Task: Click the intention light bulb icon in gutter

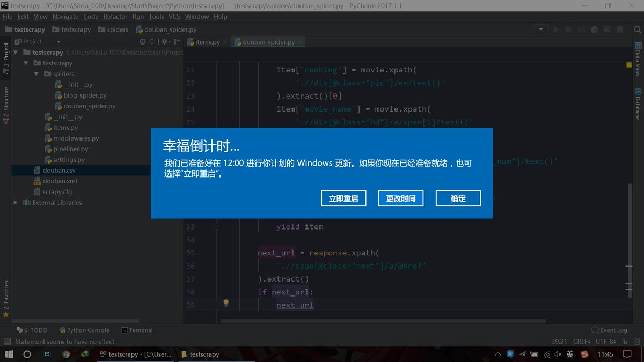Action: 226,303
